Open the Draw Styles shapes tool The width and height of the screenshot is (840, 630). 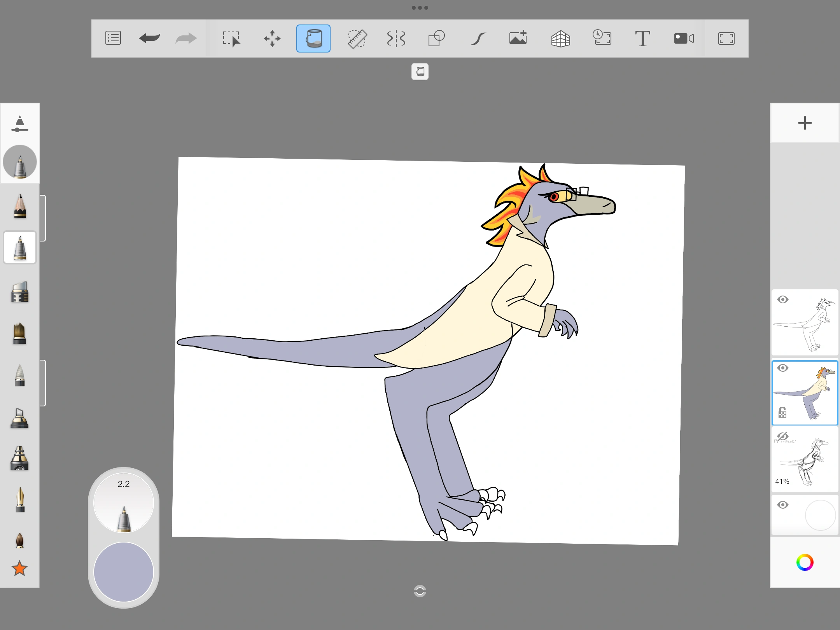tap(436, 38)
